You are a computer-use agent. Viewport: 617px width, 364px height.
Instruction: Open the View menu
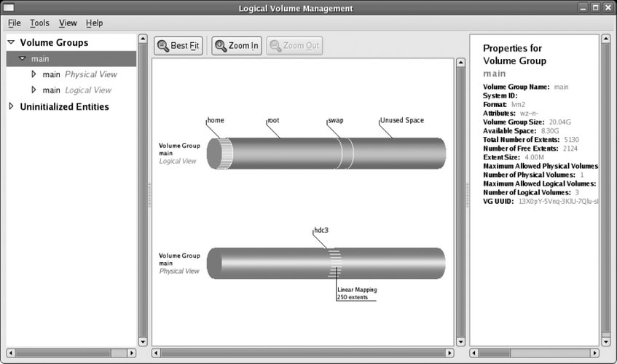(x=68, y=23)
